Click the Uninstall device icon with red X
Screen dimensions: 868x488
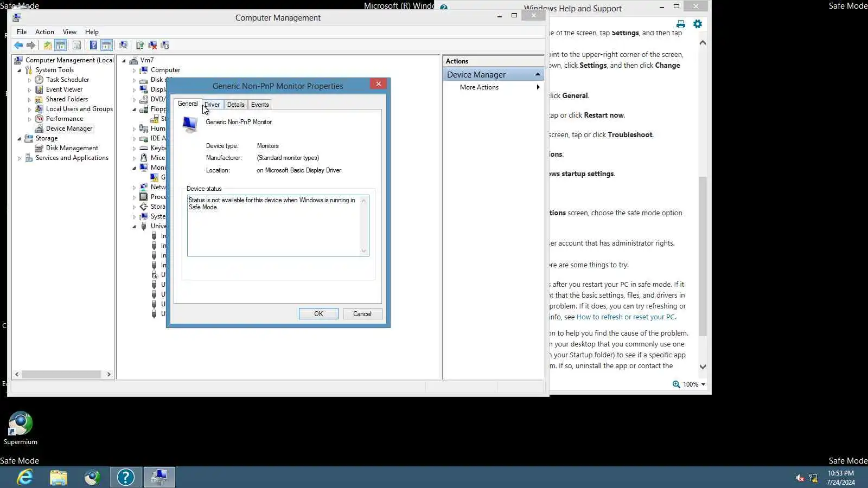point(152,46)
